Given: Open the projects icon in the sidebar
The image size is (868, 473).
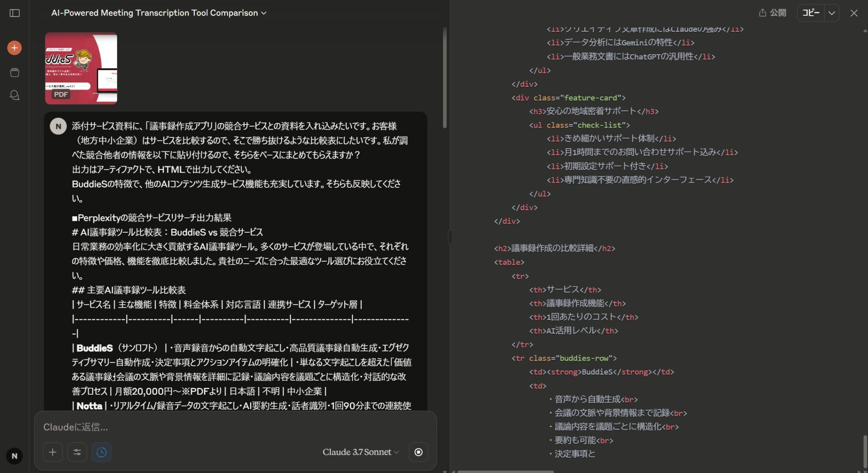Looking at the screenshot, I should (x=14, y=72).
